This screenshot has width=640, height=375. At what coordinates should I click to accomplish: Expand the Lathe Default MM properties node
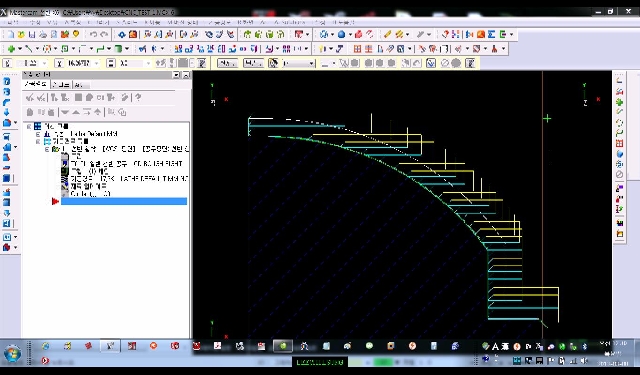(38, 134)
